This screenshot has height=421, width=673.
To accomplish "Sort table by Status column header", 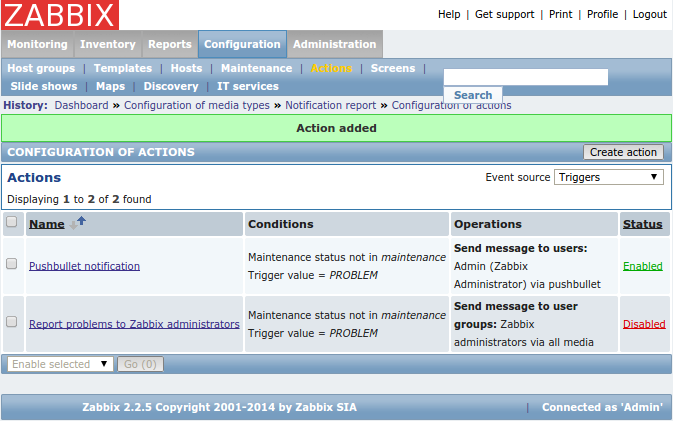I will (x=643, y=224).
